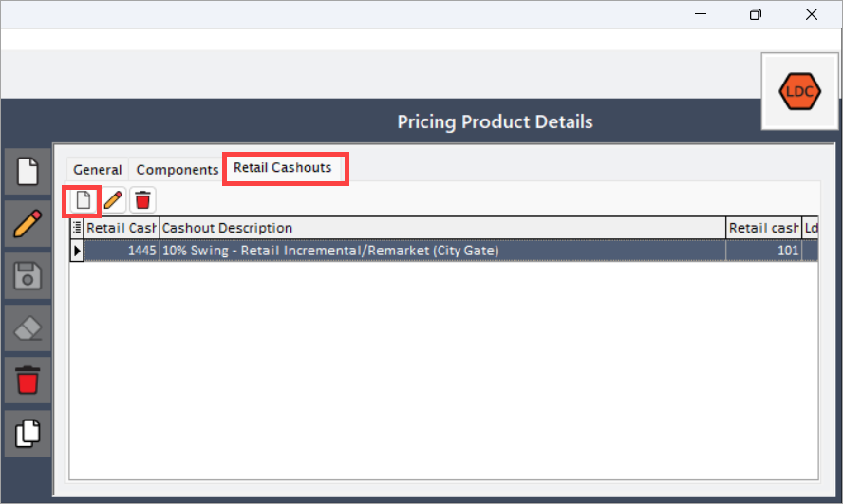Open grid column chooser icon beside Retail Cash header
Screen dimensions: 843x504
pyautogui.click(x=77, y=228)
